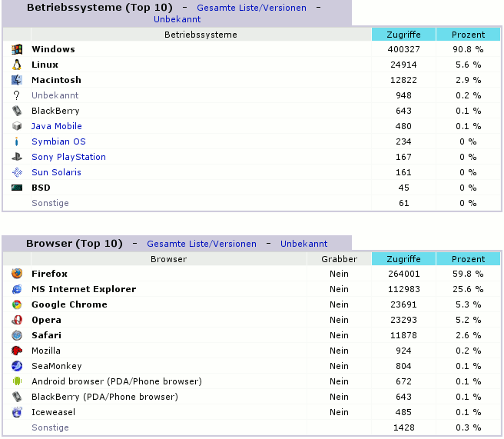The height and width of the screenshot is (439, 504).
Task: Click the Windows logo icon
Action: [x=17, y=49]
